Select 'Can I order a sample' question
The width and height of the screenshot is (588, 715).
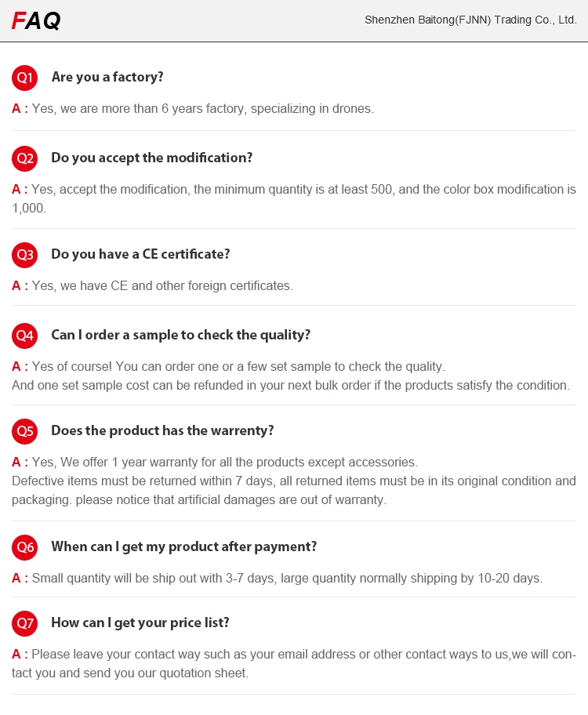181,335
